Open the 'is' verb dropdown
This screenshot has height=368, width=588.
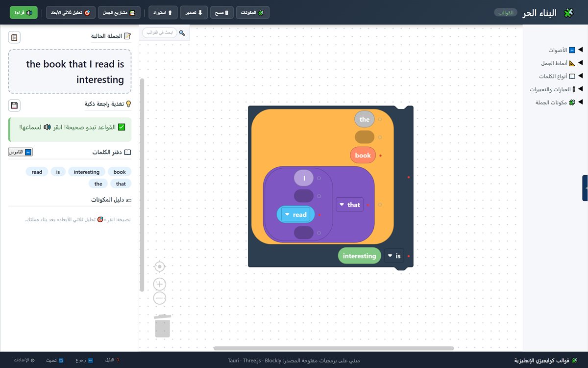(394, 256)
